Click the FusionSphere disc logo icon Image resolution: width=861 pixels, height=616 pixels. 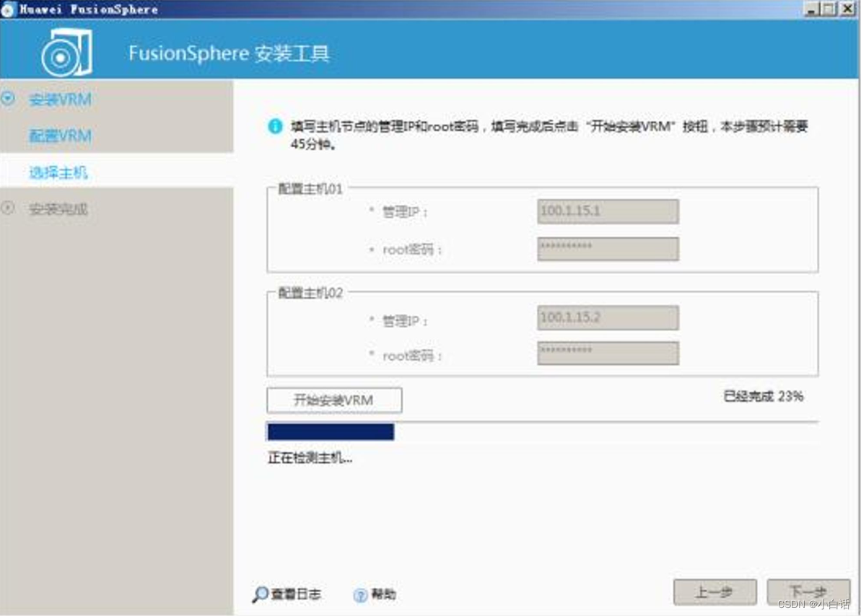pyautogui.click(x=66, y=53)
